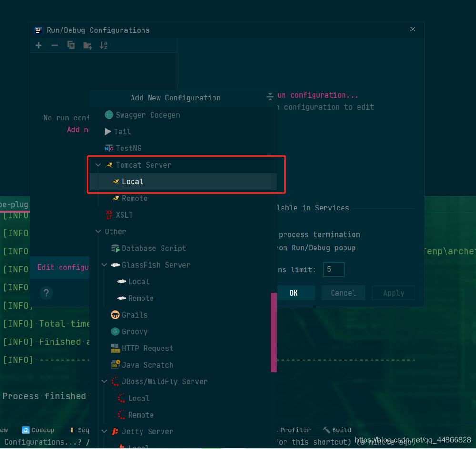Click the Sort Configurations alphabetically icon
This screenshot has height=449, width=476.
pos(103,46)
